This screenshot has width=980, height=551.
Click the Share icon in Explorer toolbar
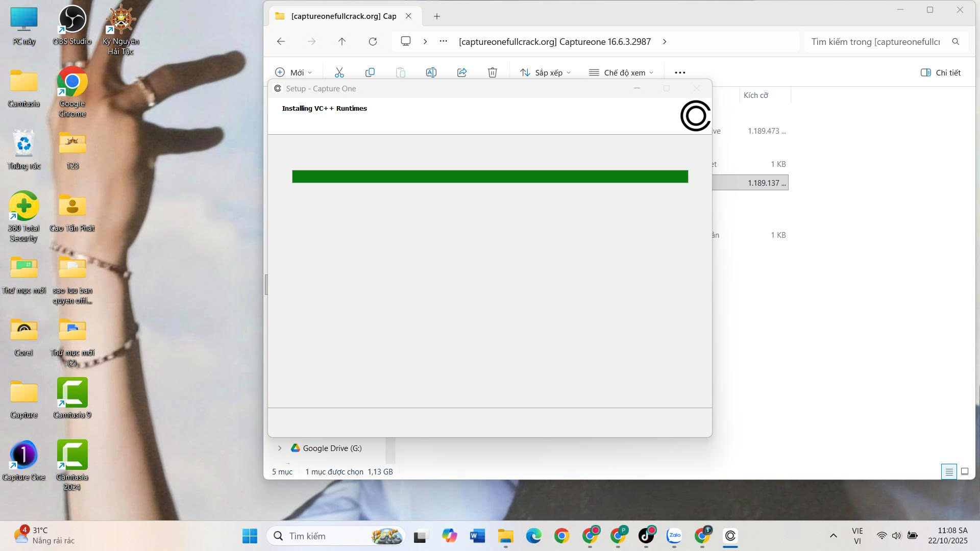click(x=462, y=72)
